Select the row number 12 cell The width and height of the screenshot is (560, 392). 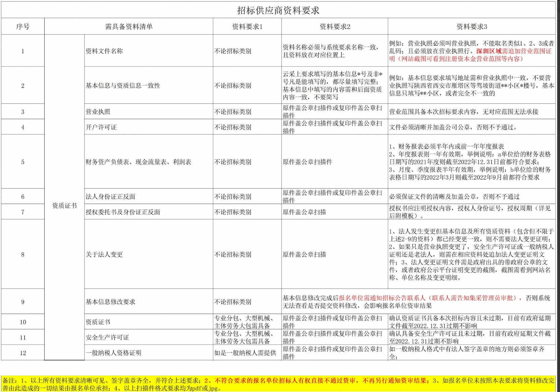point(23,352)
